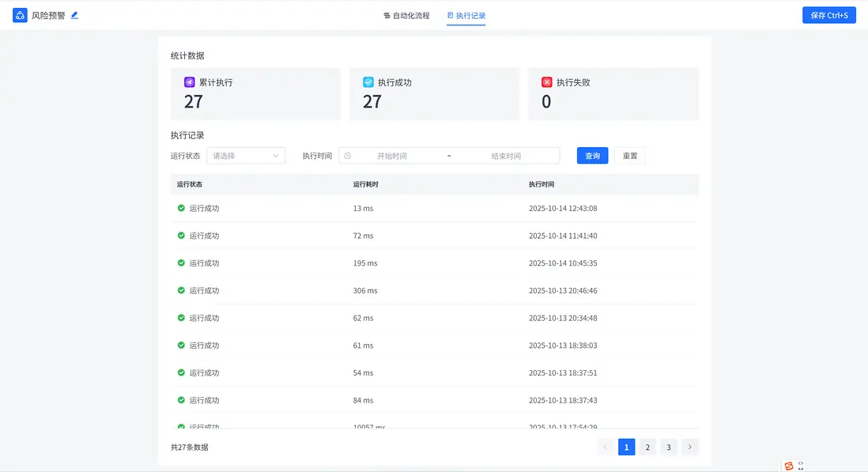Image resolution: width=868 pixels, height=472 pixels.
Task: Click the green success icon for 18:37:43 row
Action: click(x=181, y=400)
